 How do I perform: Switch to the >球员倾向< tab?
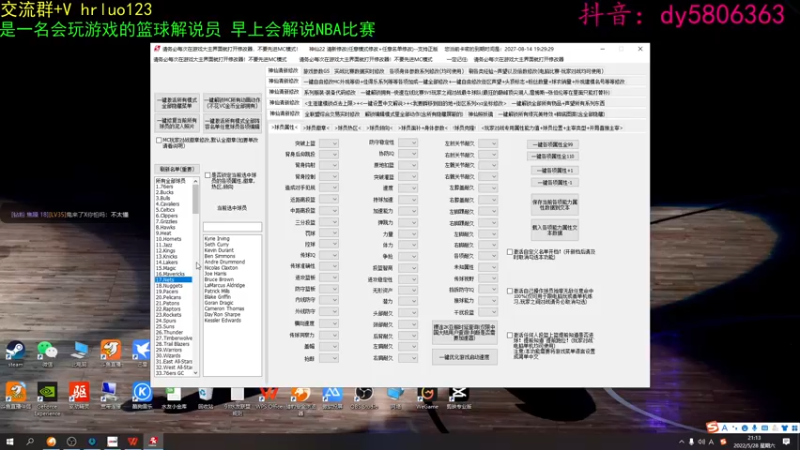[x=379, y=128]
